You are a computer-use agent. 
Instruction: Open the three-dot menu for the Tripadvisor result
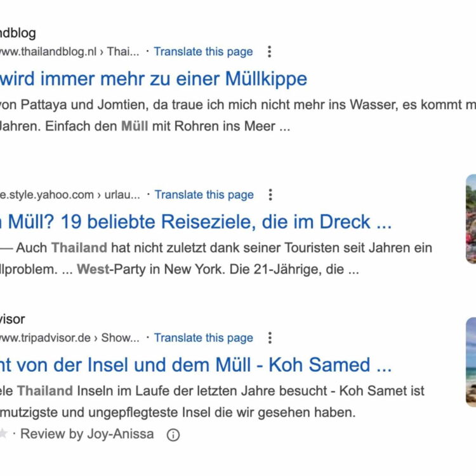[x=270, y=338]
